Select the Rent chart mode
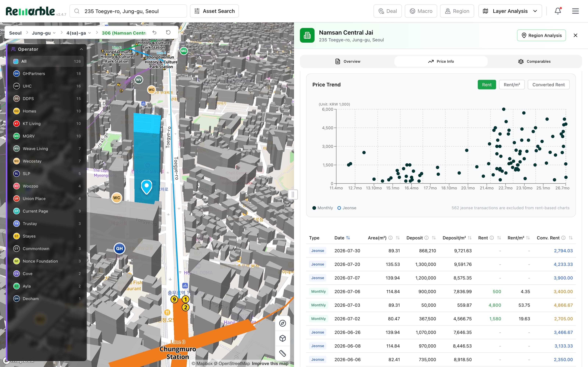This screenshot has height=367, width=588. (x=487, y=85)
